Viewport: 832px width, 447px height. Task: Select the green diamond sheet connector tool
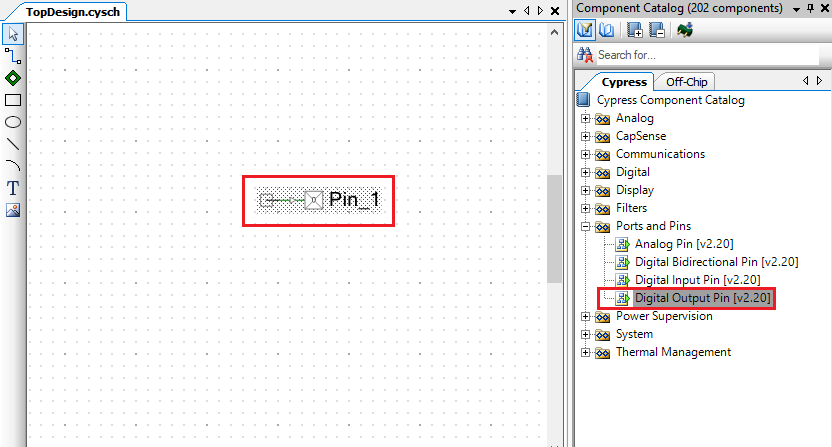pos(13,78)
